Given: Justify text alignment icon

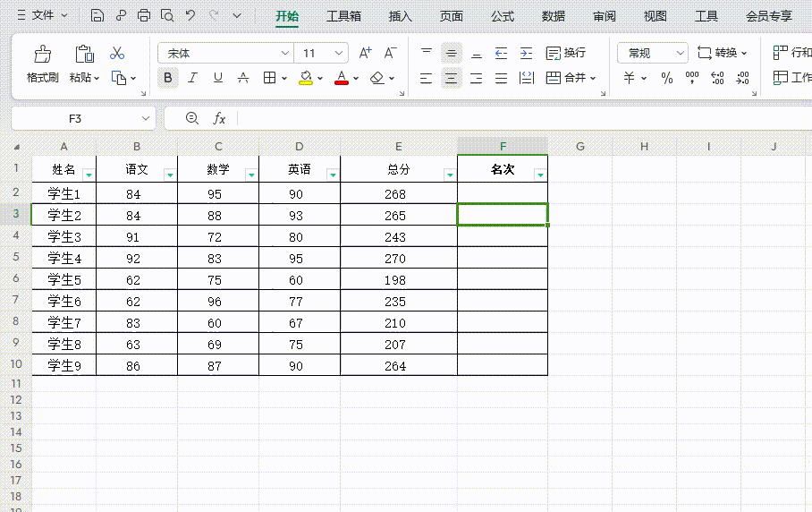Looking at the screenshot, I should click(502, 78).
